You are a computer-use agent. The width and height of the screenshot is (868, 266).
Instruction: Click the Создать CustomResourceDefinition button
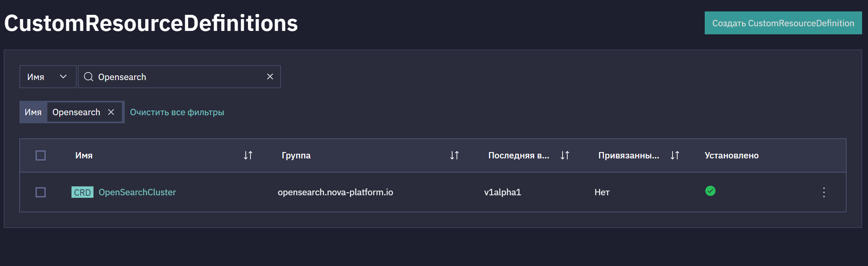tap(783, 23)
